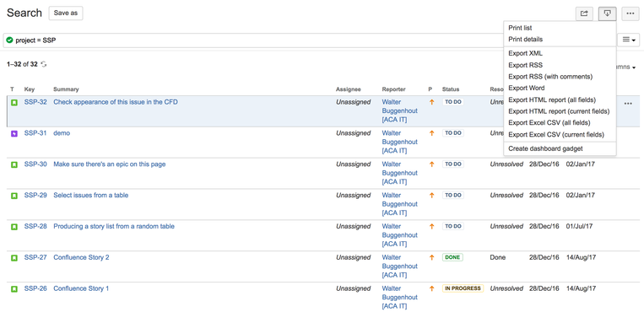The width and height of the screenshot is (644, 312).
Task: Click priority arrow icon for SSP-31
Action: pos(431,133)
